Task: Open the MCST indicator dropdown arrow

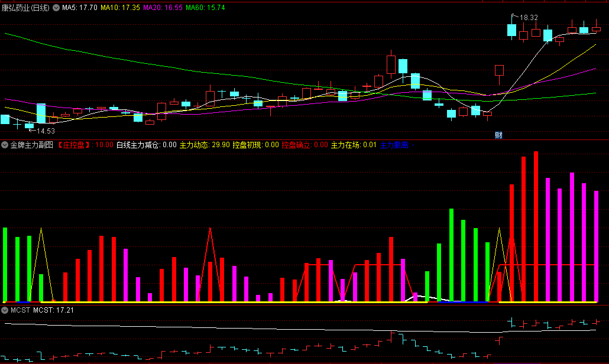Action: pyautogui.click(x=5, y=310)
